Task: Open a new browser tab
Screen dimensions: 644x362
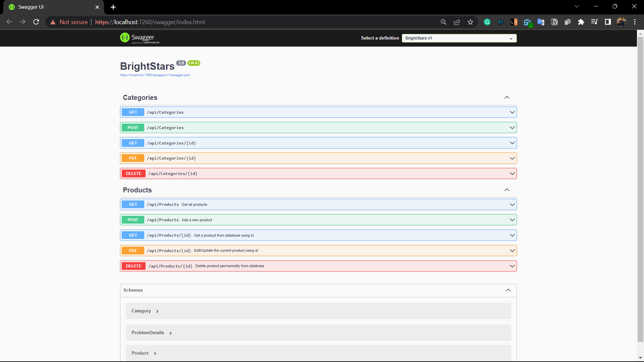Action: point(113,7)
